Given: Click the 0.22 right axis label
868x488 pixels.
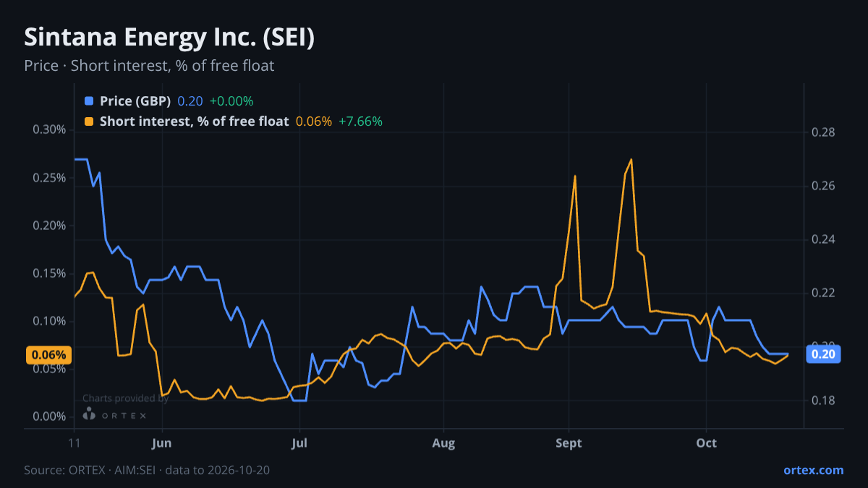Looking at the screenshot, I should [x=824, y=293].
